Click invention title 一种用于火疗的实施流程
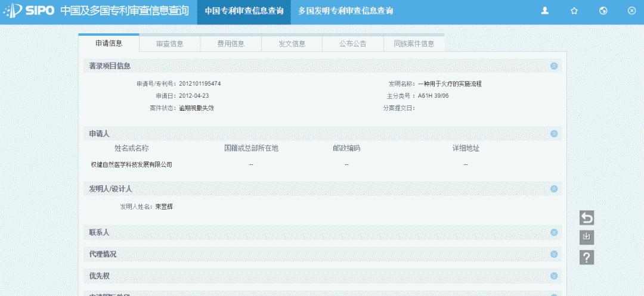 pyautogui.click(x=450, y=84)
